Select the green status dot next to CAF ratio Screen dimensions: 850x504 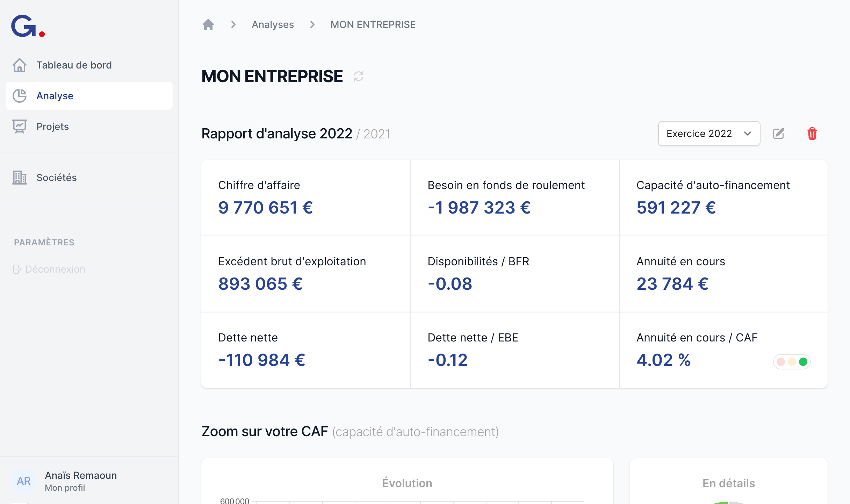pos(803,362)
